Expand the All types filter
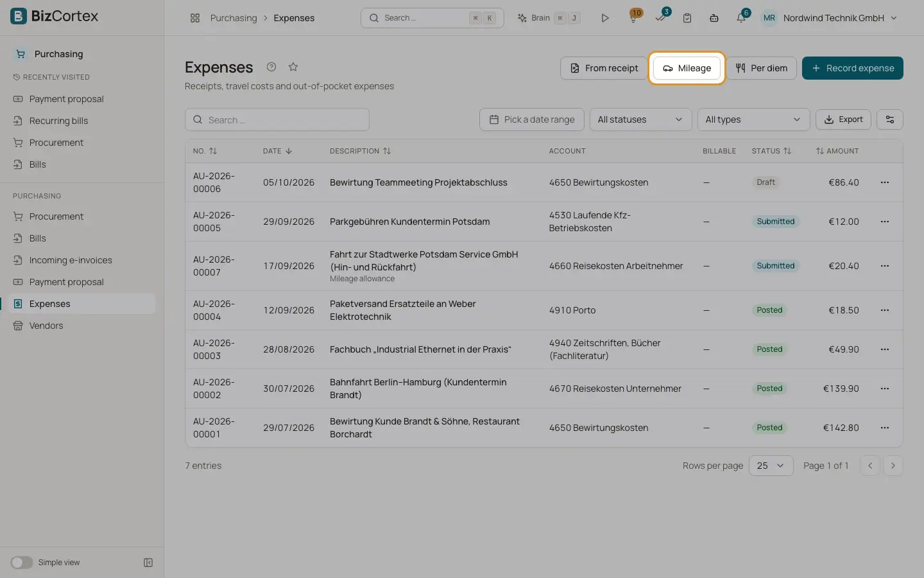 pos(753,119)
